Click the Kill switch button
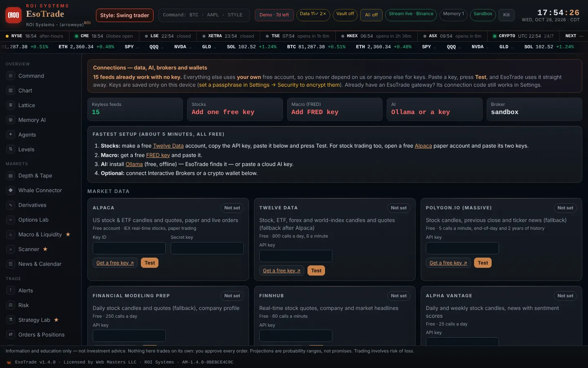The width and height of the screenshot is (588, 368). [506, 15]
